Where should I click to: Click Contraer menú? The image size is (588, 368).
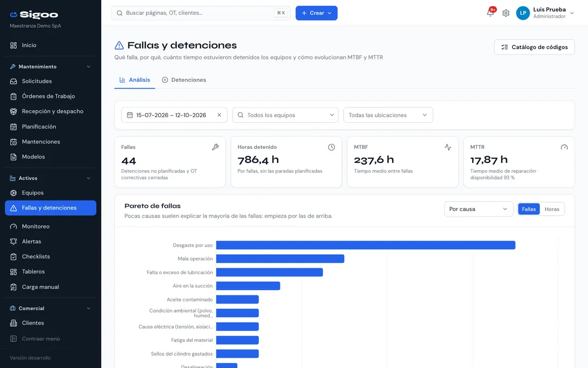(51, 339)
